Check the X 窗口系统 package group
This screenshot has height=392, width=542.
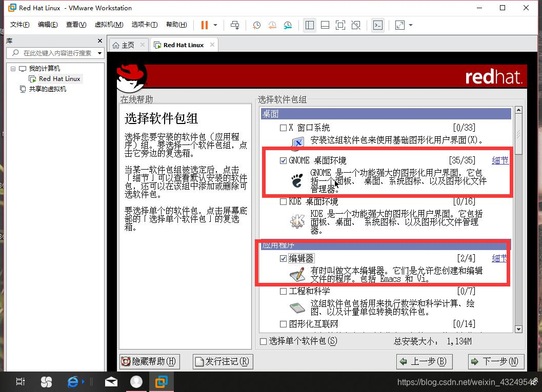click(x=283, y=128)
